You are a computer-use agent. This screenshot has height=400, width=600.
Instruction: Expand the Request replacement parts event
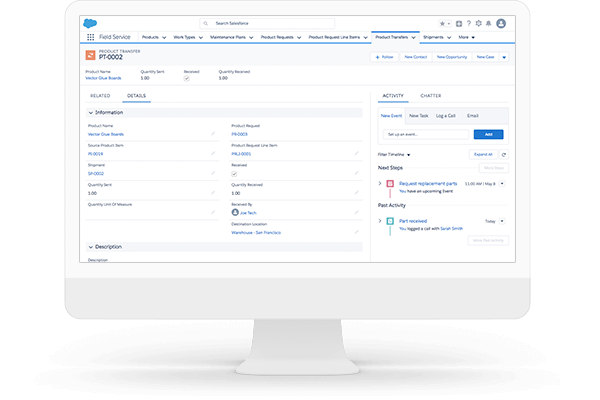click(x=379, y=184)
